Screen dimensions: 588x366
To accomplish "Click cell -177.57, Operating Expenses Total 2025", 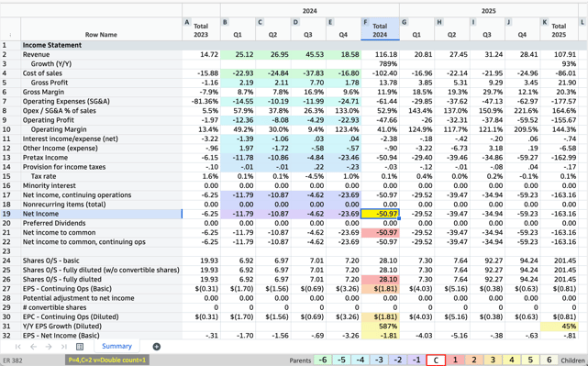I will 560,101.
